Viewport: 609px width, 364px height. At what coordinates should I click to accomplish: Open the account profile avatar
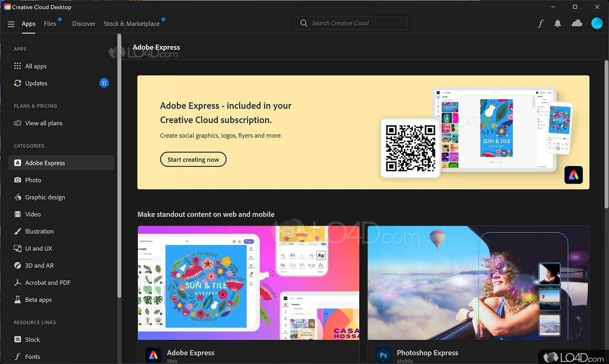point(597,23)
